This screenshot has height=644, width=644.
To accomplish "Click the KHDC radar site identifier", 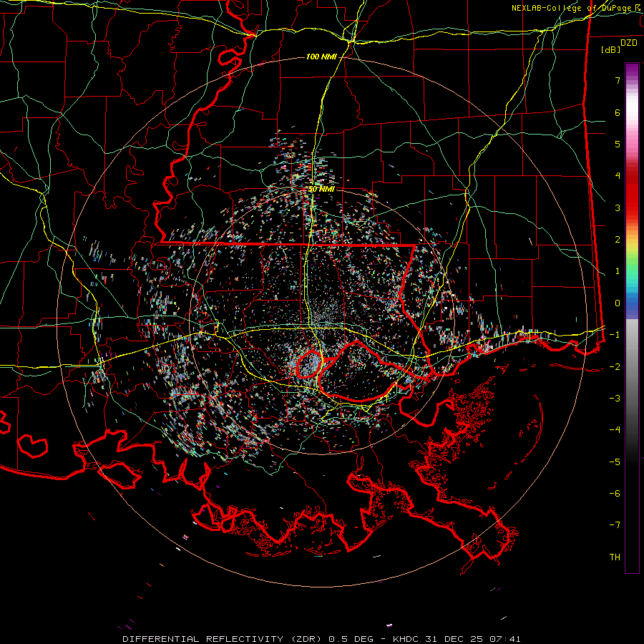I will [406, 639].
